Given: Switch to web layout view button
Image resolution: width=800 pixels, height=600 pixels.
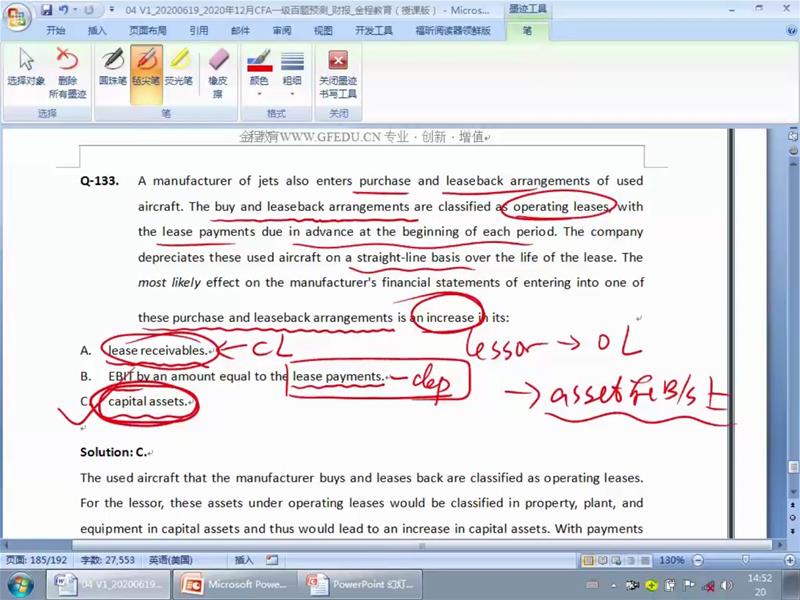Looking at the screenshot, I should point(616,560).
